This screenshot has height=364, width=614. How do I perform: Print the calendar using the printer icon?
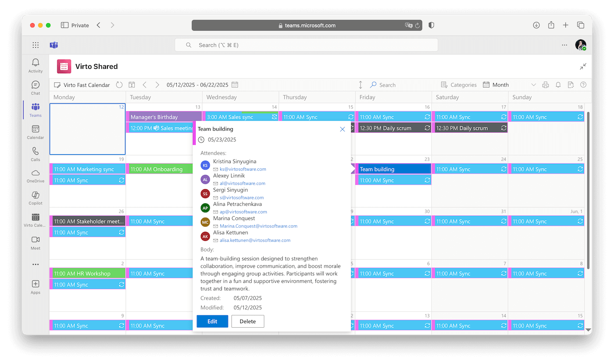point(546,85)
